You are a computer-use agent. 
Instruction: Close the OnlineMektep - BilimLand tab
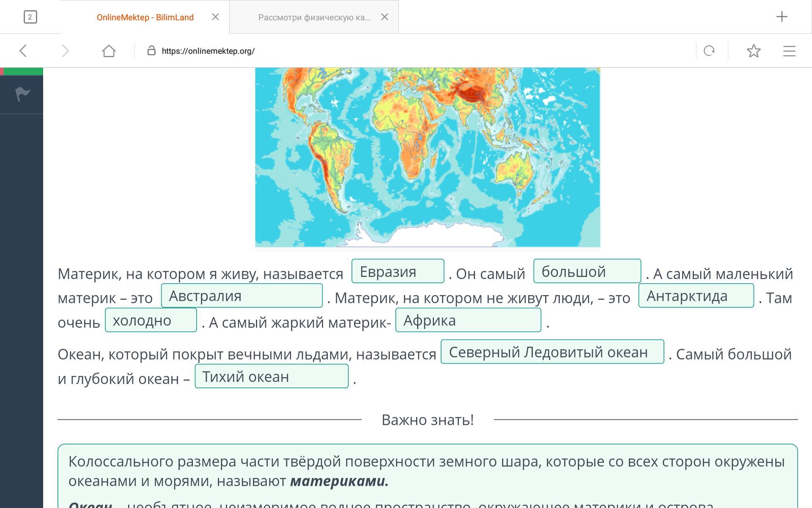pos(215,17)
